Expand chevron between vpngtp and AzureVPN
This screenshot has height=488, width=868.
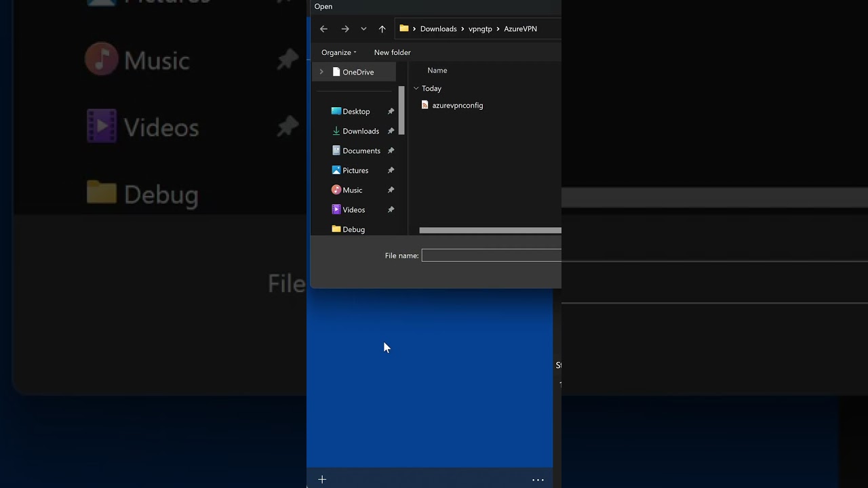[498, 28]
